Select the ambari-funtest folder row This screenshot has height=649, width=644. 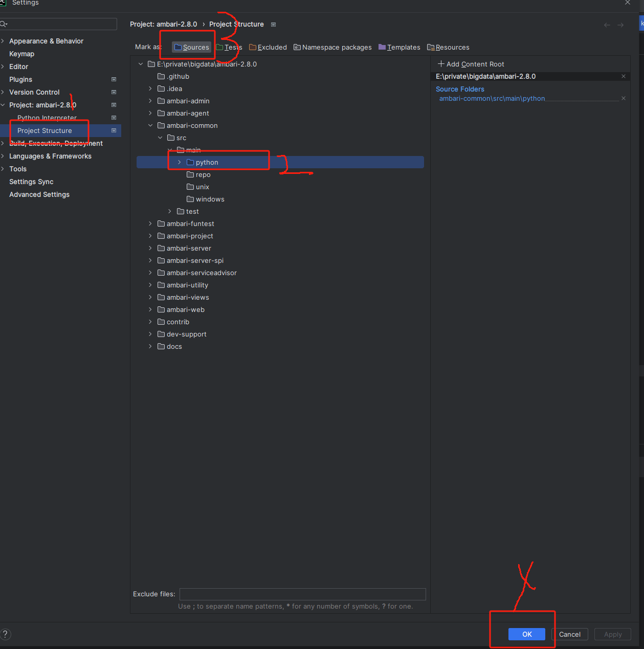pyautogui.click(x=280, y=223)
